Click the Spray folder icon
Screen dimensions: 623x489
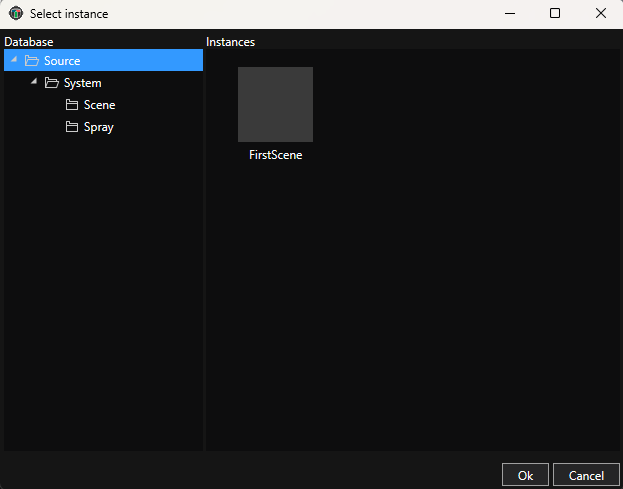(72, 127)
